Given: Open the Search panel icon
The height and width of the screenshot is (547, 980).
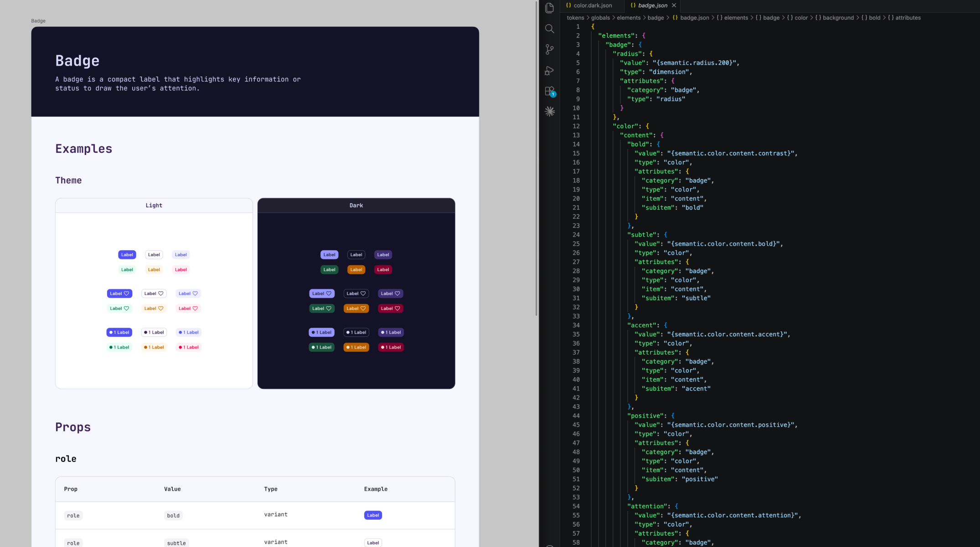Looking at the screenshot, I should [x=549, y=28].
